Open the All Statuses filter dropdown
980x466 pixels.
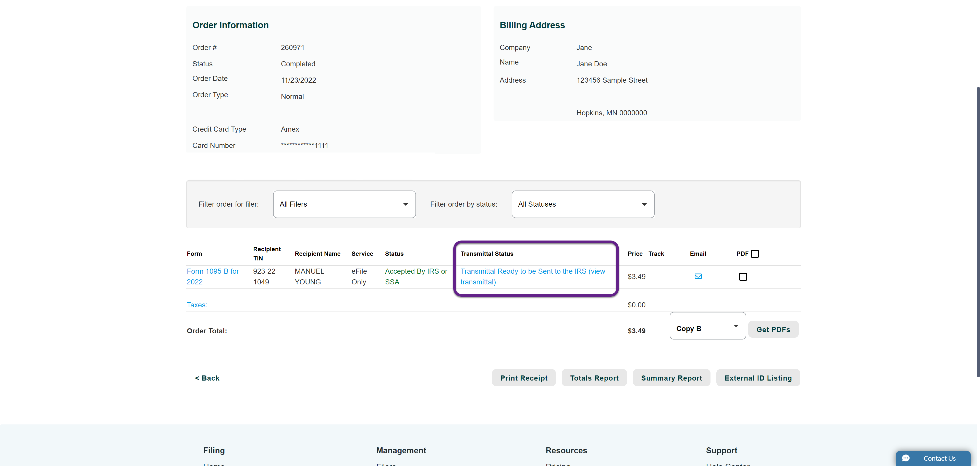582,204
